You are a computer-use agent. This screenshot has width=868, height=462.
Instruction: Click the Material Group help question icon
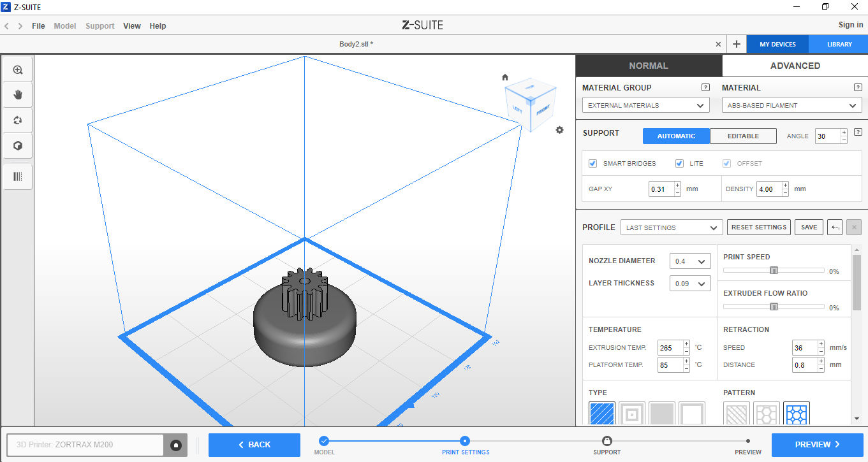point(705,87)
